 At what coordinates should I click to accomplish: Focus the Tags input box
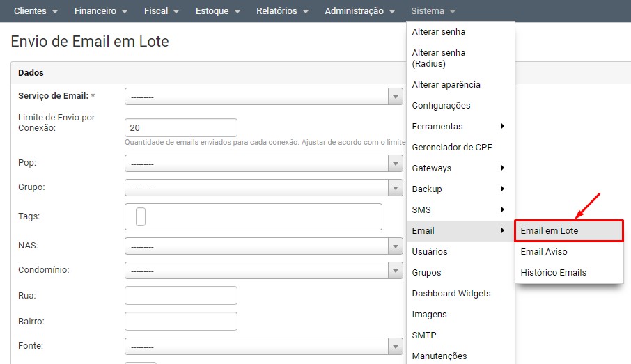tap(254, 216)
